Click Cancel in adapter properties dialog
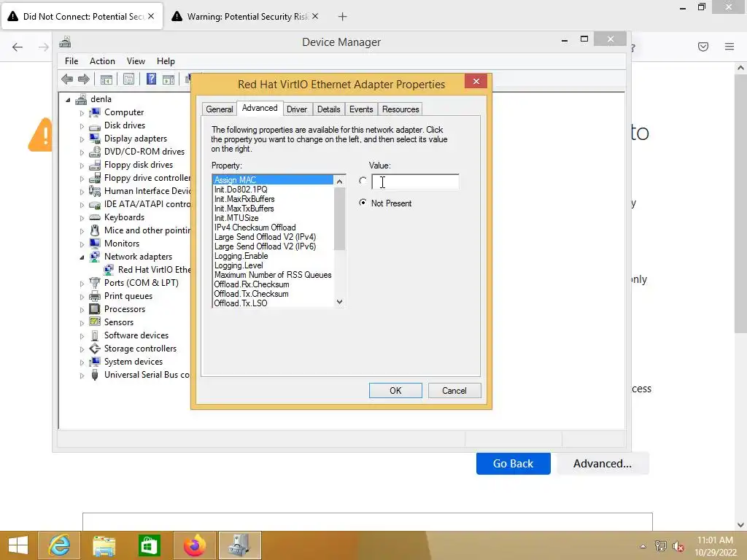This screenshot has height=560, width=747. (x=454, y=391)
